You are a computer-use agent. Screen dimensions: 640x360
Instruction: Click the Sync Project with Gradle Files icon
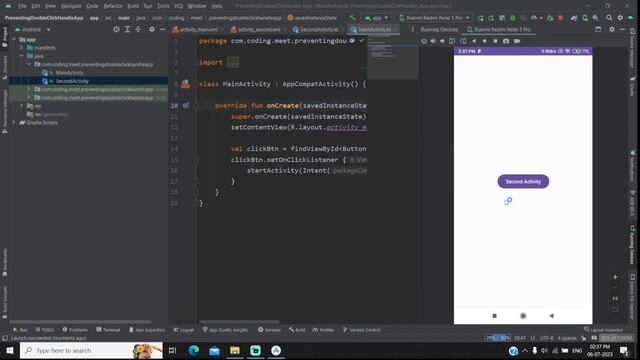tap(574, 18)
